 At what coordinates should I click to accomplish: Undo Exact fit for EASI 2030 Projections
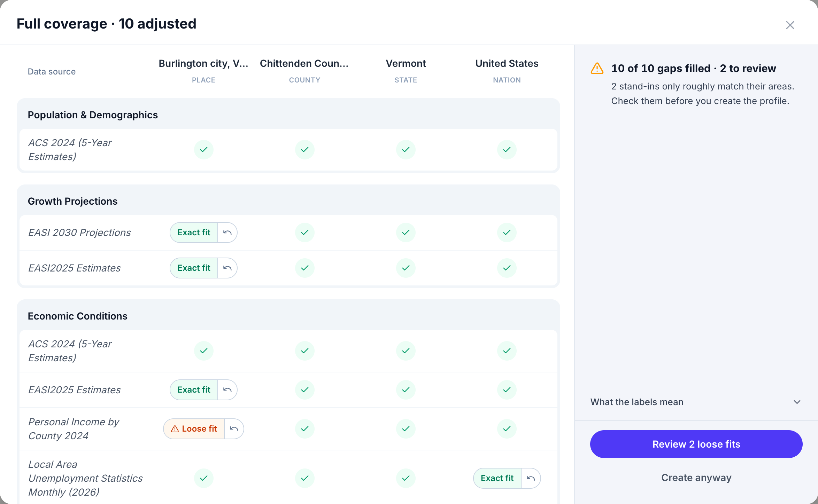[x=227, y=233]
